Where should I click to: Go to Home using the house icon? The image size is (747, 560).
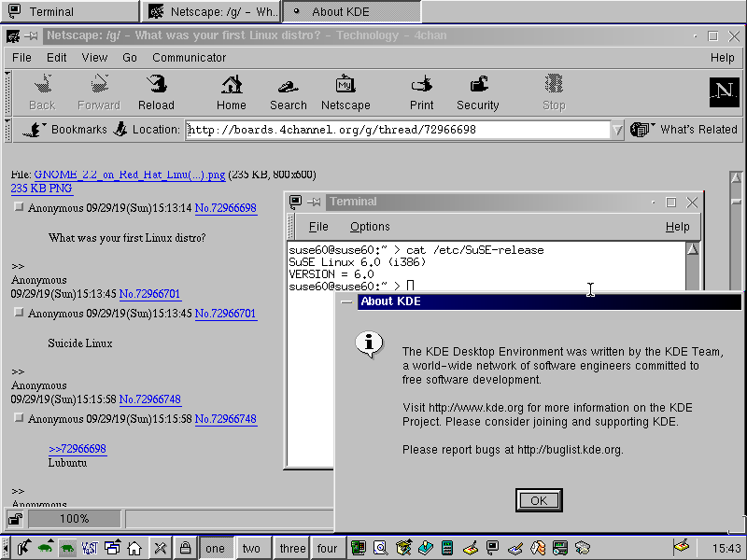click(232, 85)
